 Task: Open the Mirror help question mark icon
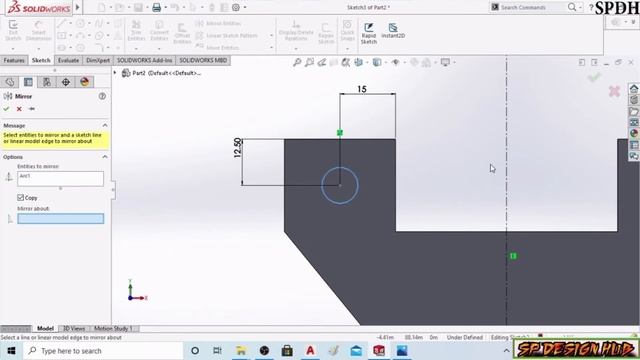coord(102,96)
